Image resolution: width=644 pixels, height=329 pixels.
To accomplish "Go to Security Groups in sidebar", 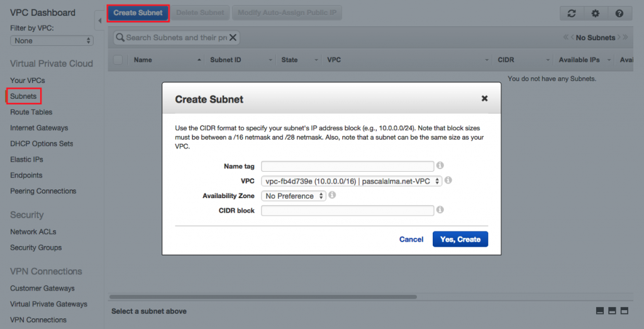I will (36, 247).
